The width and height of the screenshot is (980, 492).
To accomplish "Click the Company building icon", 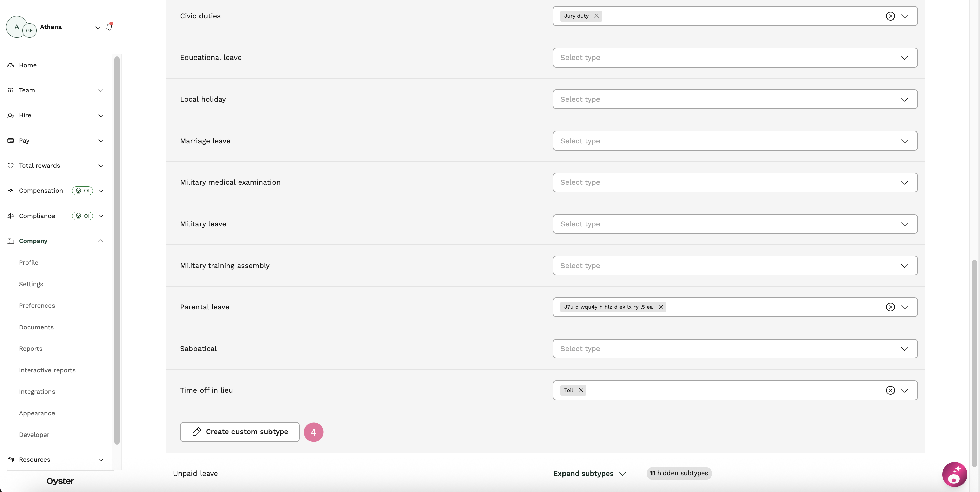I will tap(11, 241).
